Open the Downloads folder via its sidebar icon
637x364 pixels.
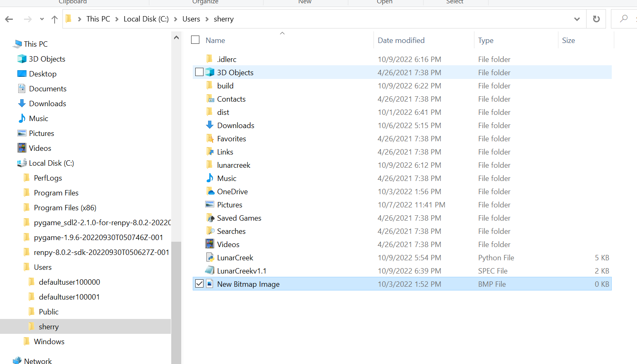tap(21, 103)
